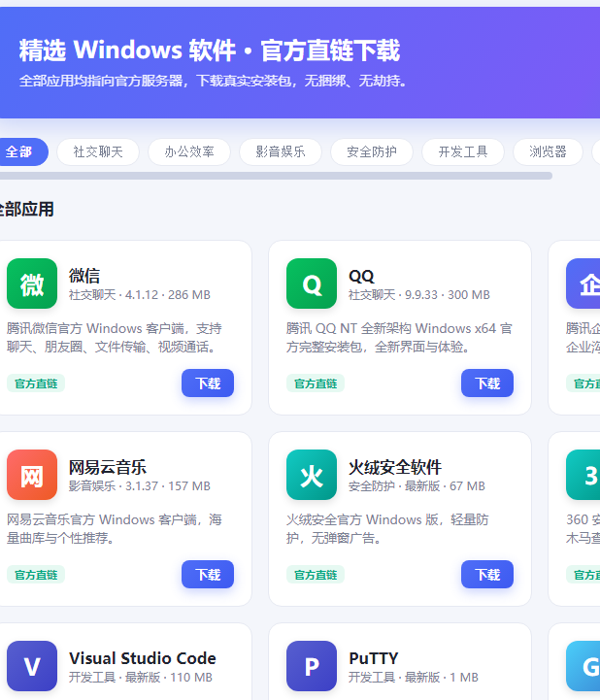The image size is (600, 700).
Task: Click the Visual Studio Code V icon
Action: point(32,666)
